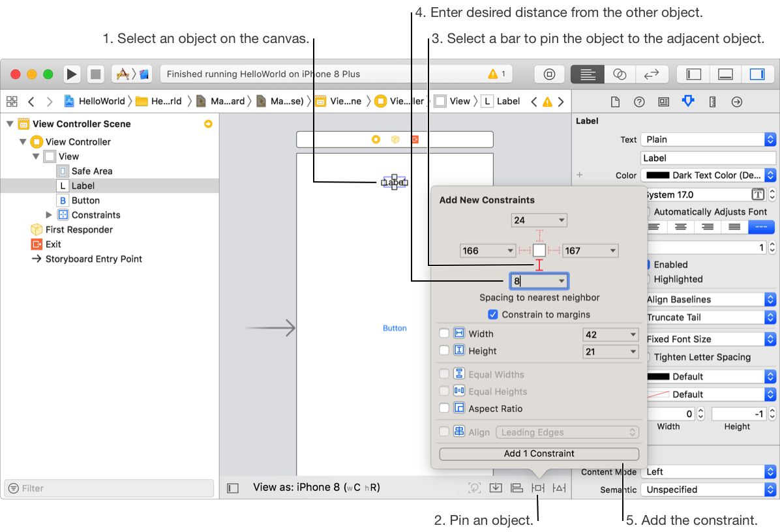Select the Button item in the outline
Viewport: 780px width, 532px height.
click(x=85, y=200)
